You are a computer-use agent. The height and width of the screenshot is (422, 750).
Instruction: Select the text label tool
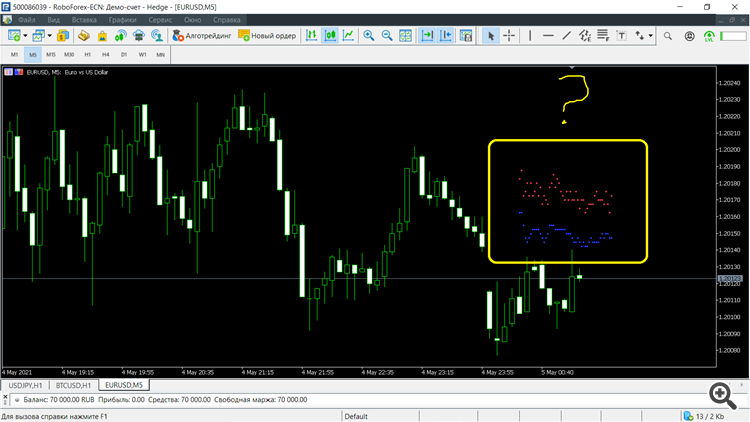[621, 35]
